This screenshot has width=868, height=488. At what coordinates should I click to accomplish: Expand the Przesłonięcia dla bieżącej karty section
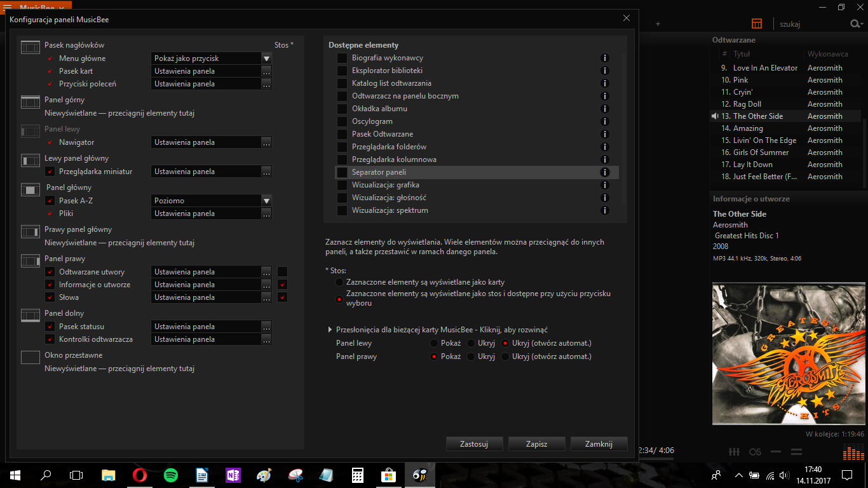330,330
